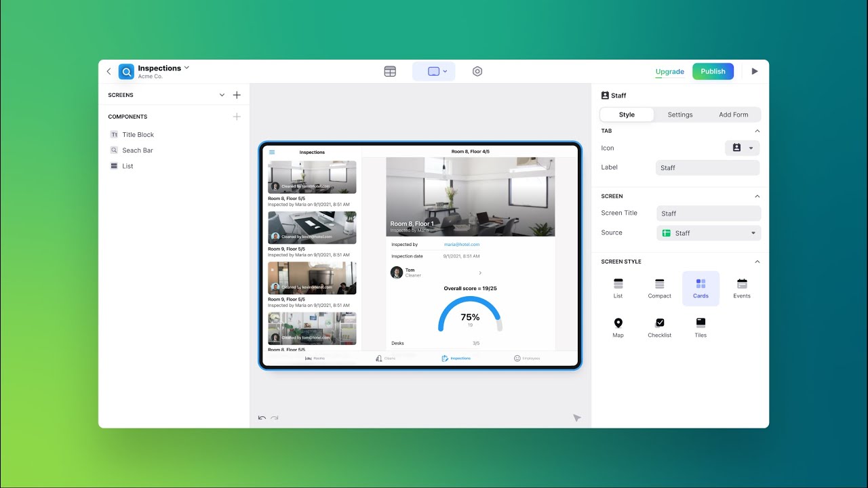Click the Desks 3/5 row
This screenshot has width=868, height=488.
point(437,343)
